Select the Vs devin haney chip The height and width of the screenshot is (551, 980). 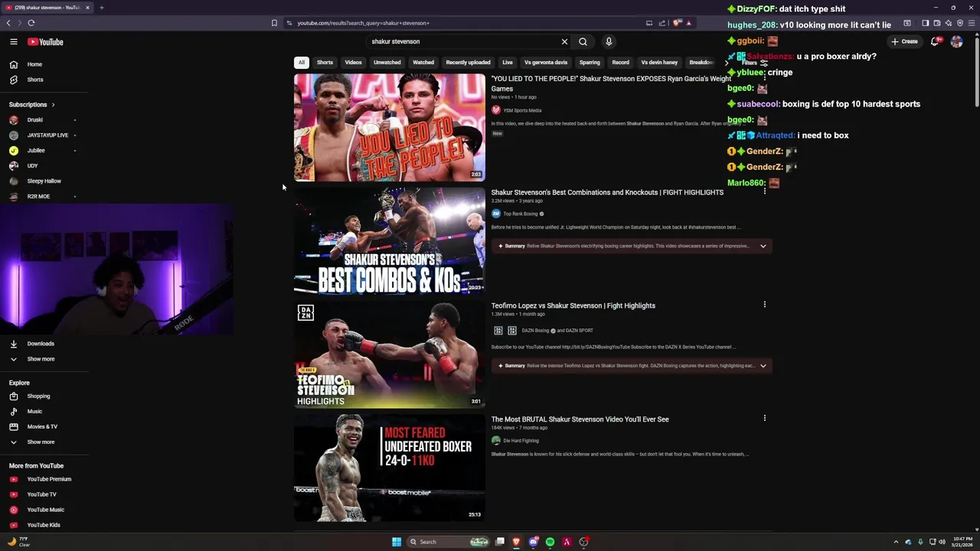pyautogui.click(x=659, y=63)
